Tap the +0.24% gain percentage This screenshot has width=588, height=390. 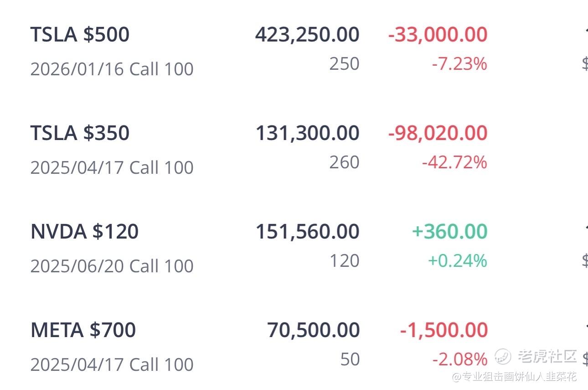pos(458,261)
